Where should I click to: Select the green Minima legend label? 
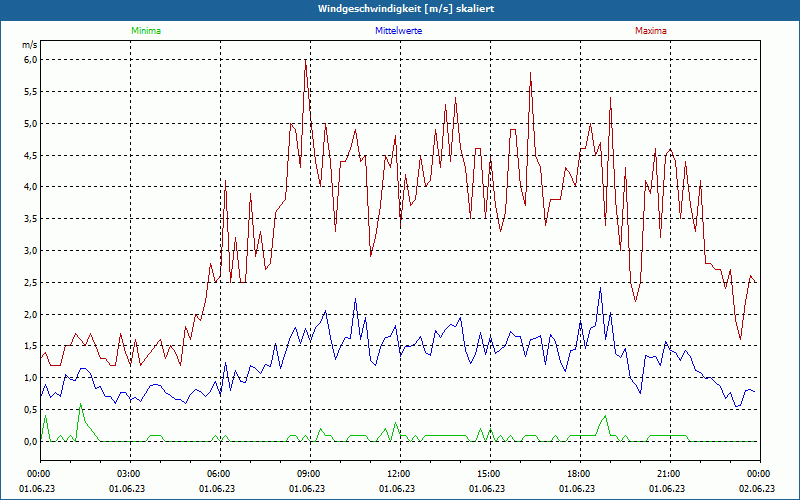tap(145, 31)
